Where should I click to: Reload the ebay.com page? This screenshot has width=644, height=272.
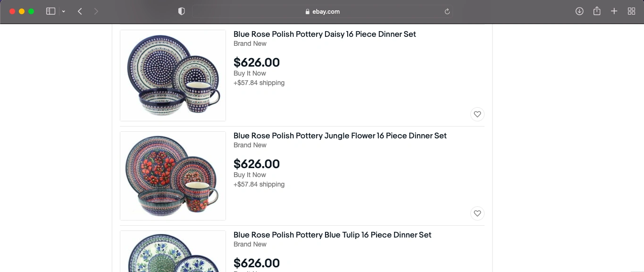tap(447, 11)
